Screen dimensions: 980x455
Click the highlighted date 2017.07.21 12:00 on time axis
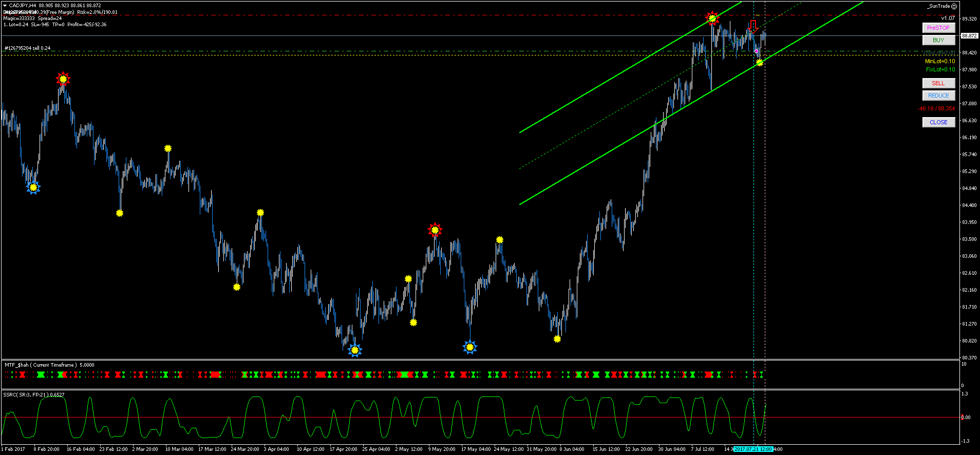pos(753,449)
